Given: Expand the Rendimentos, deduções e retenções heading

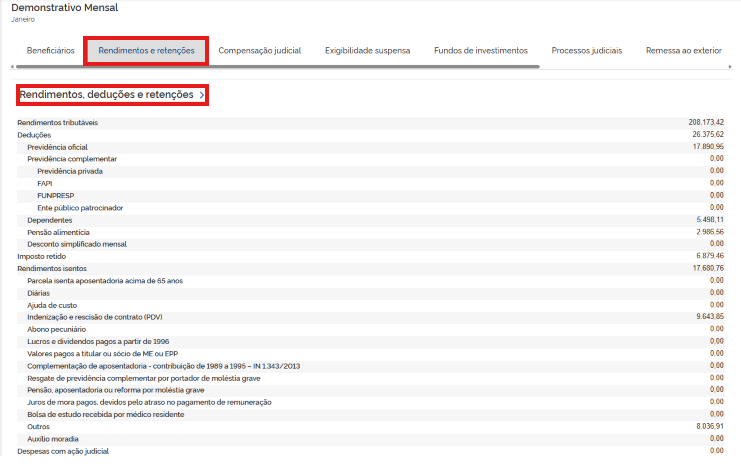Looking at the screenshot, I should tap(112, 95).
